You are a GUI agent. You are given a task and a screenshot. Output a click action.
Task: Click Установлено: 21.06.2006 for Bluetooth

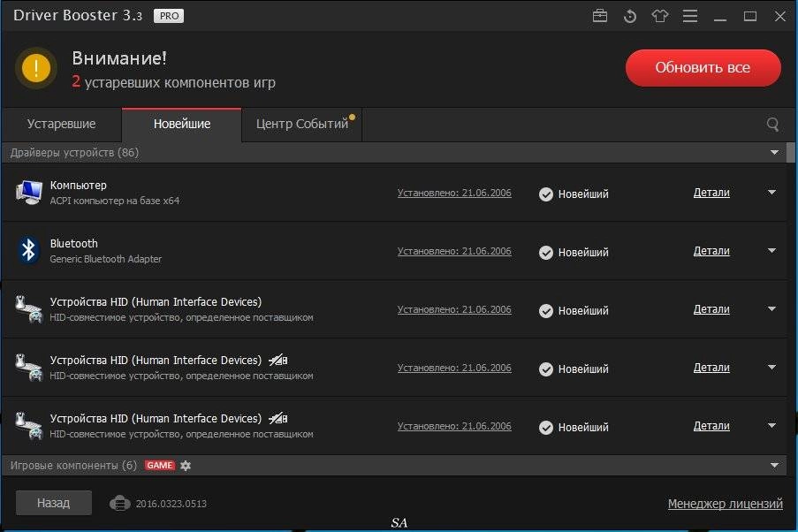(454, 251)
